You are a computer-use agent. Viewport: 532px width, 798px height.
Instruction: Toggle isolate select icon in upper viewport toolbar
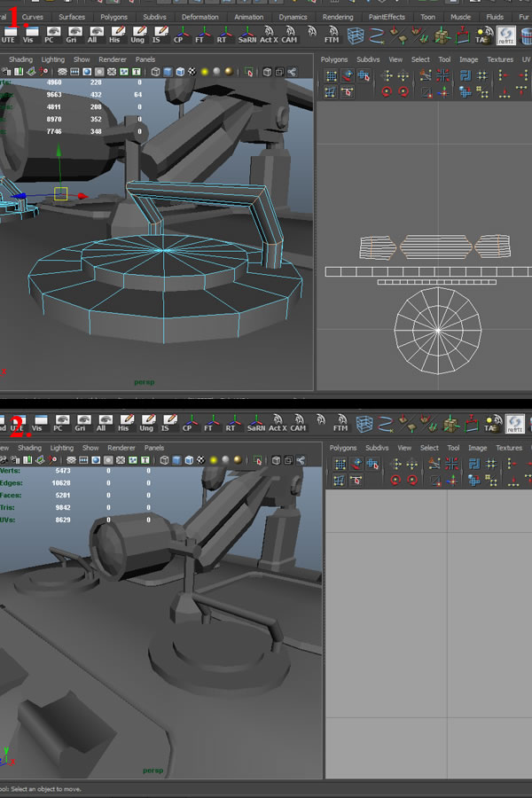pos(249,73)
